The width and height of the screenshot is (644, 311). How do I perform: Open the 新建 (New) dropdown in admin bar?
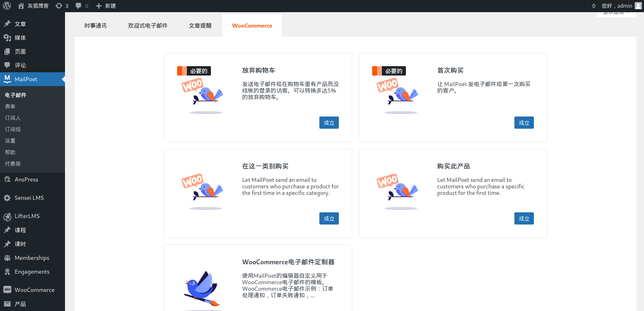106,6
